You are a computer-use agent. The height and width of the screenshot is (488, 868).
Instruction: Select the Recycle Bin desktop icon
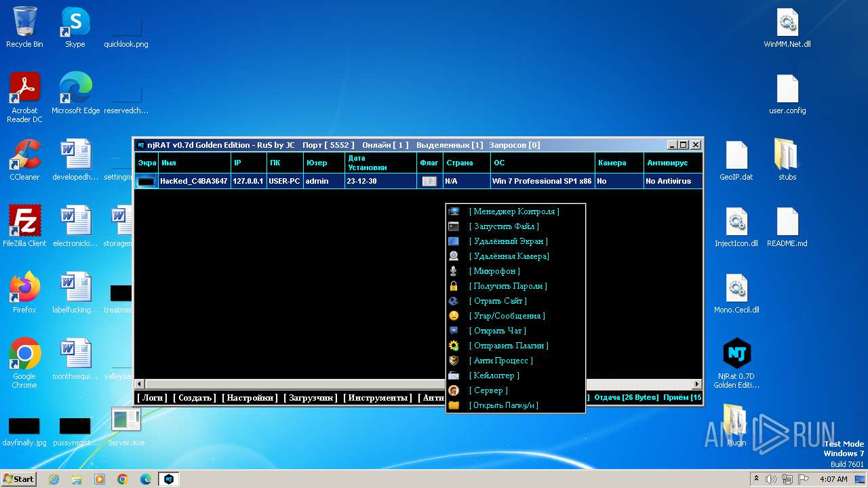24,28
